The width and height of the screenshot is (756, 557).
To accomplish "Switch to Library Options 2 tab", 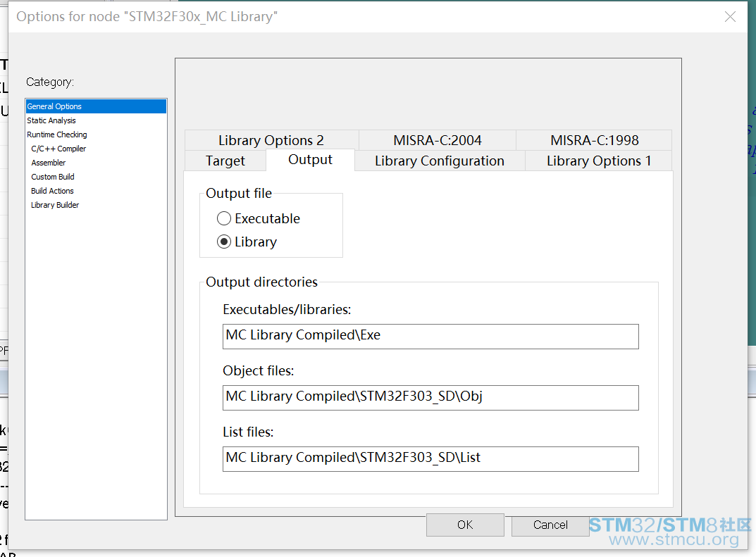I will [271, 140].
